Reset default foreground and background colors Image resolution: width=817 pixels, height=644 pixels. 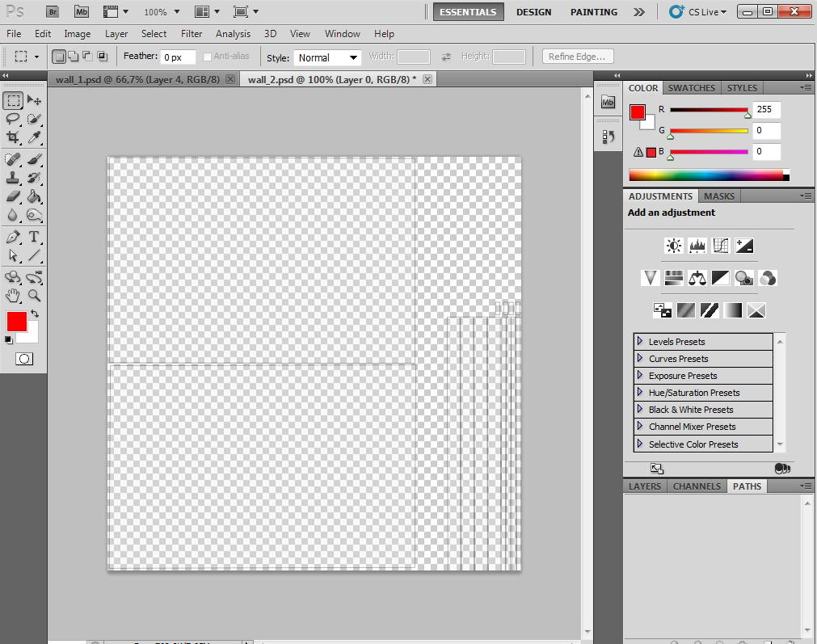[x=8, y=339]
